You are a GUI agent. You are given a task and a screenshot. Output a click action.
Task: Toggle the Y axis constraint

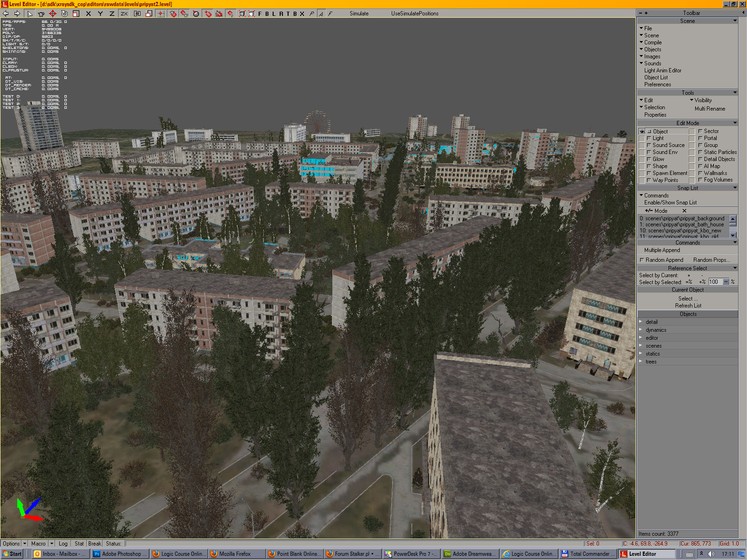pyautogui.click(x=100, y=14)
